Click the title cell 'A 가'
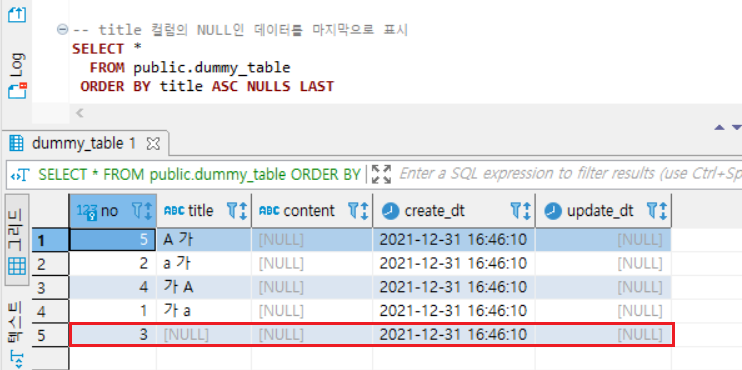The image size is (742, 370). (x=204, y=240)
